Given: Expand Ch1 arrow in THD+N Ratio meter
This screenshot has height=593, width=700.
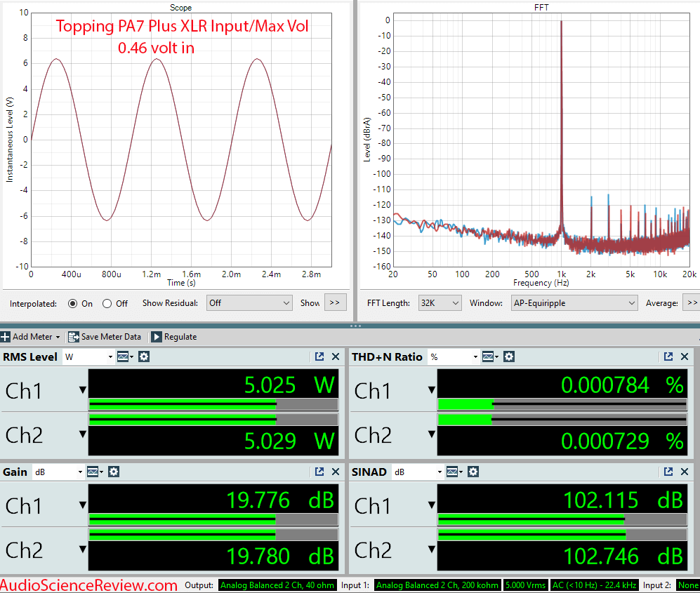Looking at the screenshot, I should point(432,390).
